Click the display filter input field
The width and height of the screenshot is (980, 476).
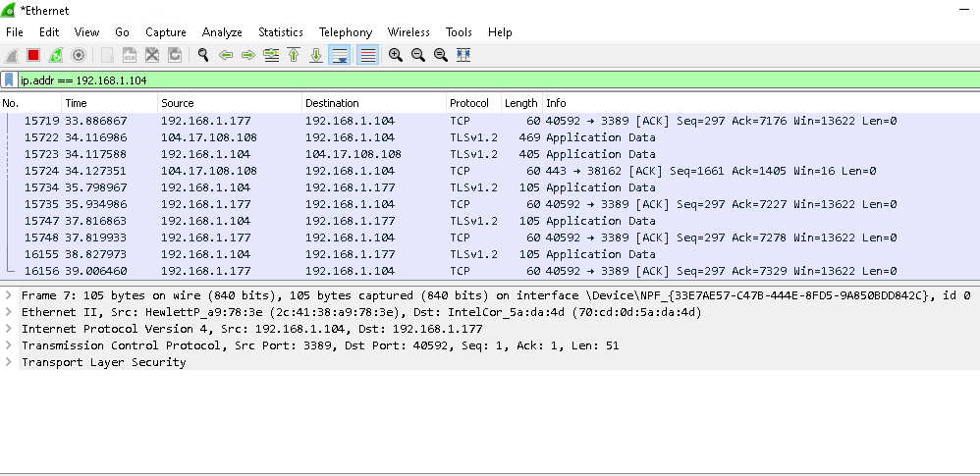(498, 79)
